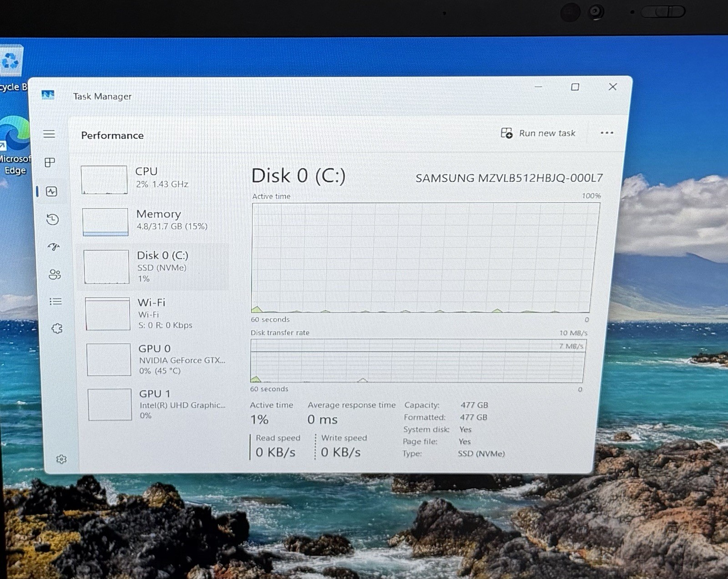Select Wi-Fi in the performance list
The image size is (728, 579).
coord(156,313)
